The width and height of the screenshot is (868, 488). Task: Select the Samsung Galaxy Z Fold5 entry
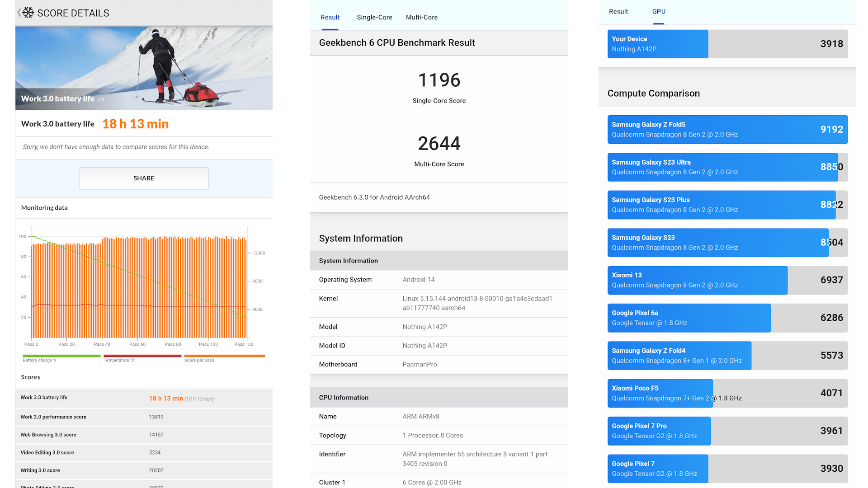click(x=727, y=129)
